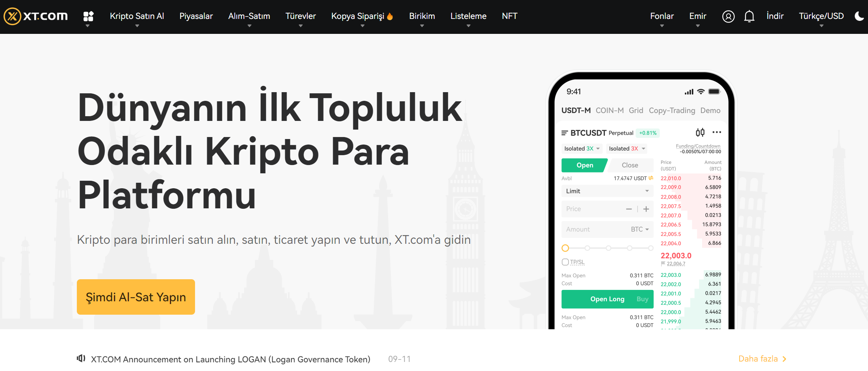Toggle dark mode with the moon icon

859,16
